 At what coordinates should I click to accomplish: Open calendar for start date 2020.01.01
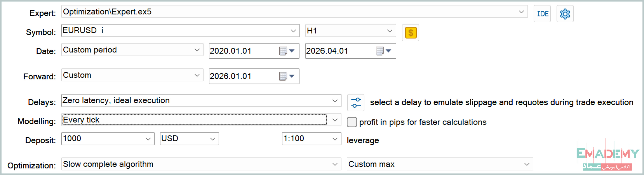tap(283, 51)
